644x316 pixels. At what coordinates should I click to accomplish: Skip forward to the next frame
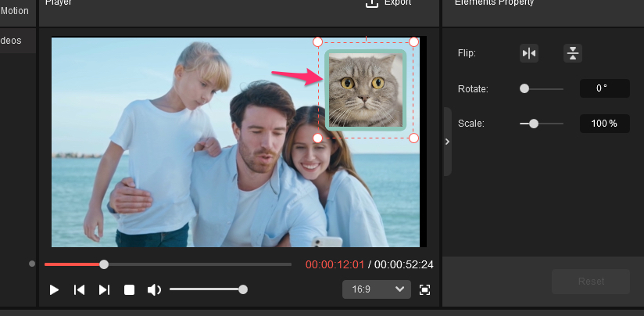click(104, 289)
